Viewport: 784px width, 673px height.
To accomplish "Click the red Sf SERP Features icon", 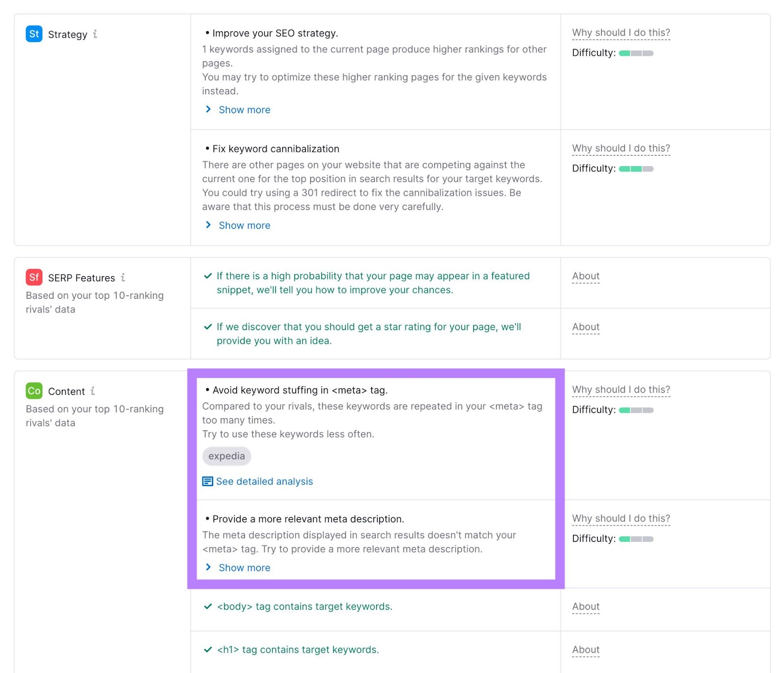I will coord(34,277).
